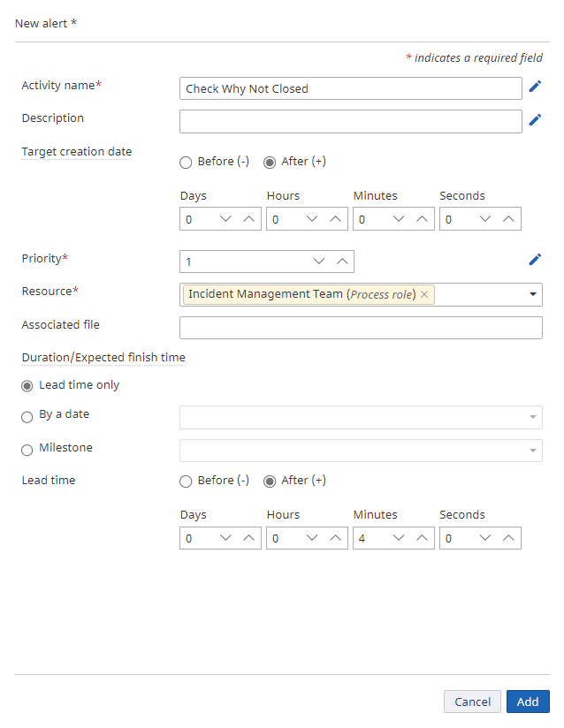Select the By a date option

tap(27, 415)
